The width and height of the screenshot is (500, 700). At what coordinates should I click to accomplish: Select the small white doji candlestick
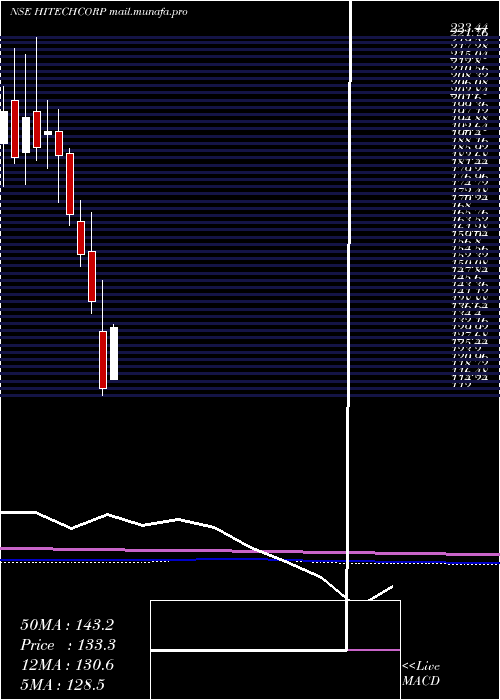[x=48, y=133]
